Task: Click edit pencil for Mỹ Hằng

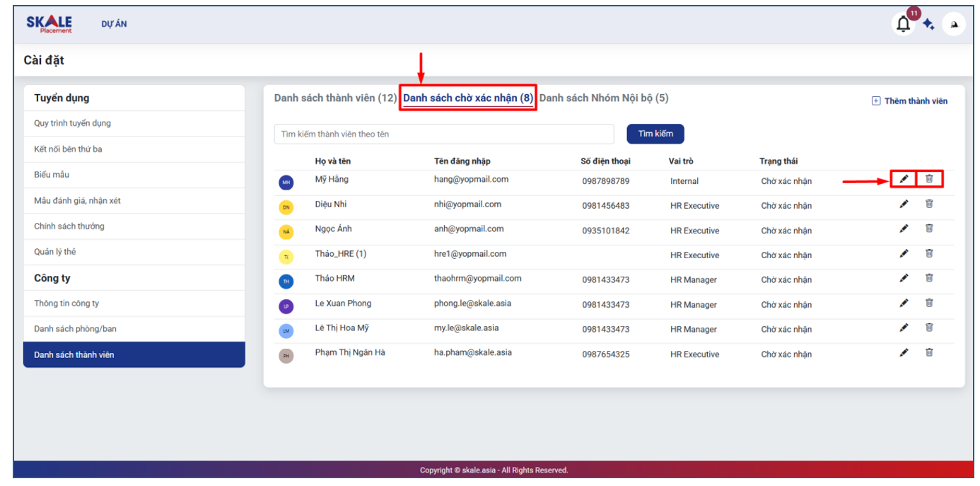Action: pos(903,179)
